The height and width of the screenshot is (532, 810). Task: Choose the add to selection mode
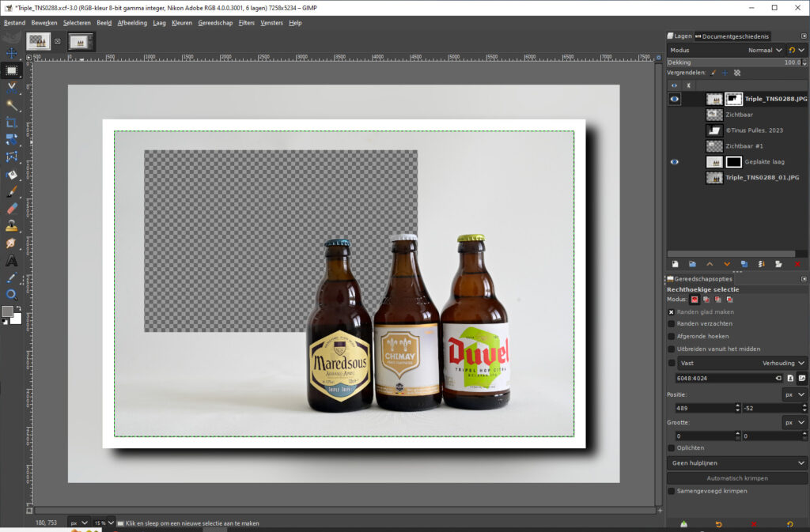coord(706,300)
